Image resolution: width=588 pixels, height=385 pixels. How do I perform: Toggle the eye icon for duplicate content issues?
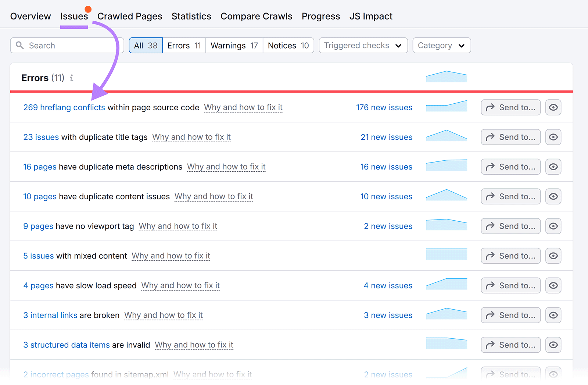(x=553, y=196)
